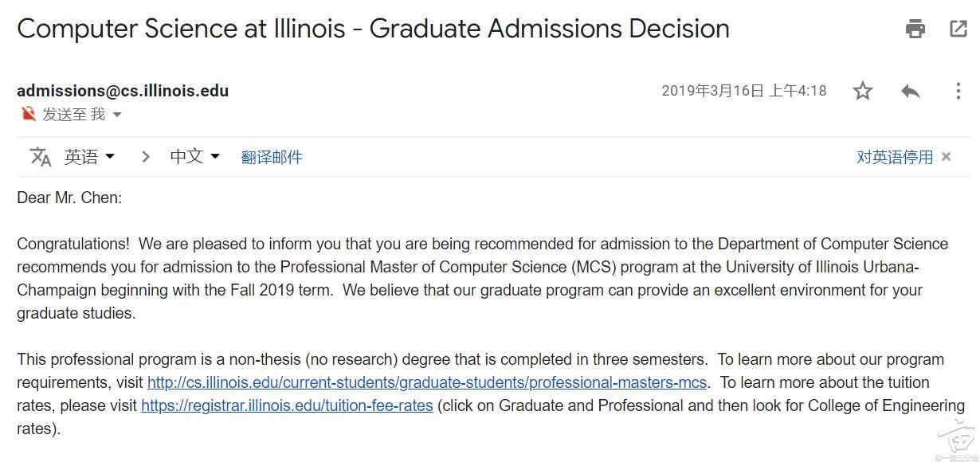Screen dimensions: 980x462
Task: Click the translate icon in translation bar
Action: click(x=40, y=157)
